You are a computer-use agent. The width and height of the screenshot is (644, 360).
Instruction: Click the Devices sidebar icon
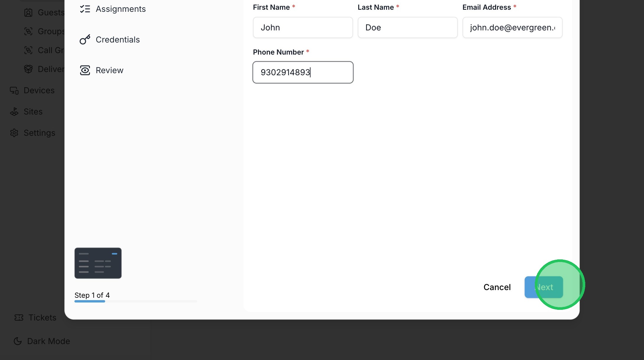pyautogui.click(x=14, y=91)
